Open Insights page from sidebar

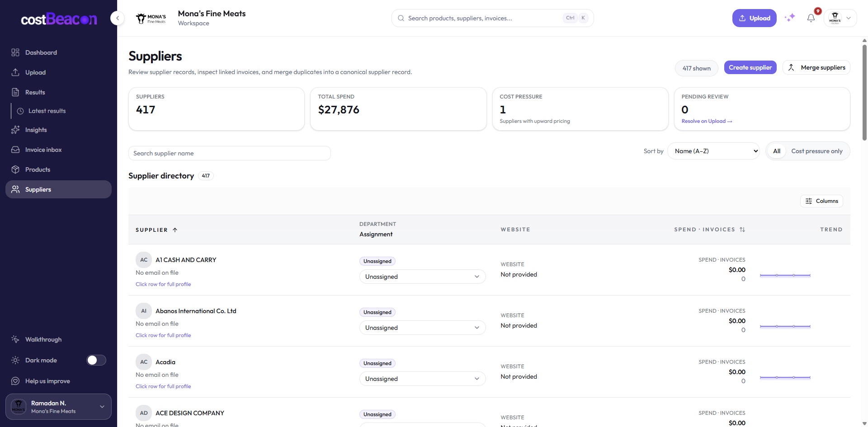(58, 130)
